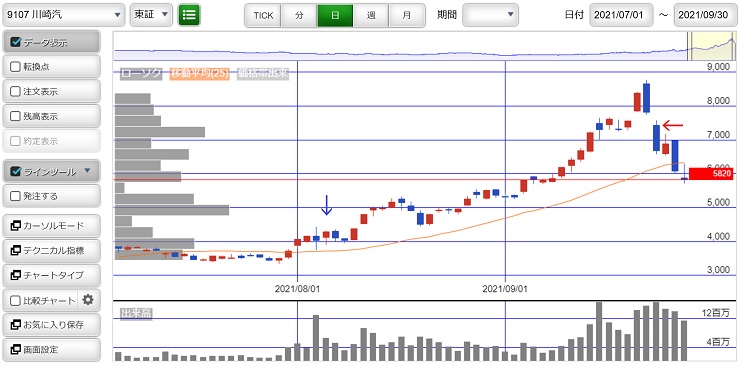Enable 残高表示 checkbox
740x365 pixels.
pos(16,116)
